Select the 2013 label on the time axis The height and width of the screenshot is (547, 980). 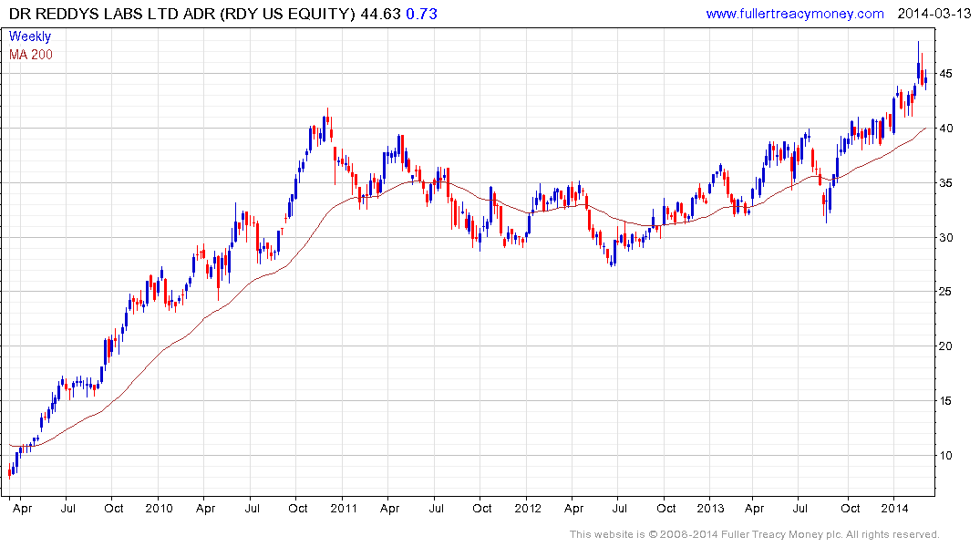[x=711, y=508]
